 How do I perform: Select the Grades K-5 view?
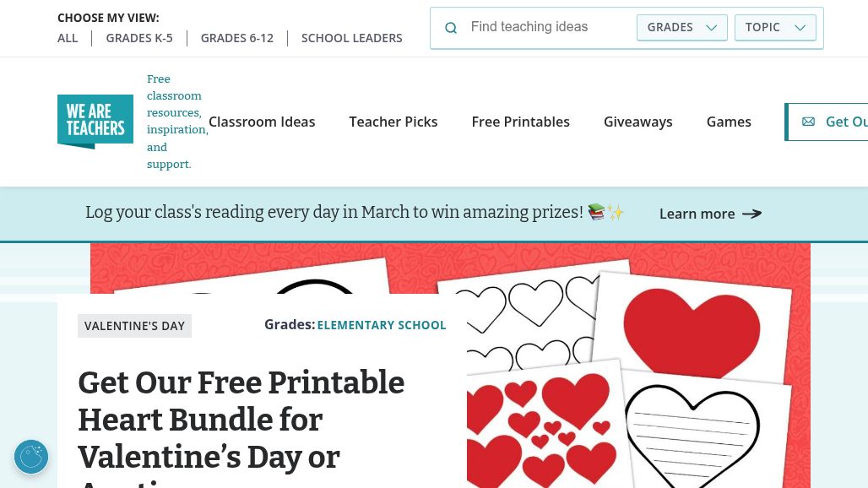point(139,38)
